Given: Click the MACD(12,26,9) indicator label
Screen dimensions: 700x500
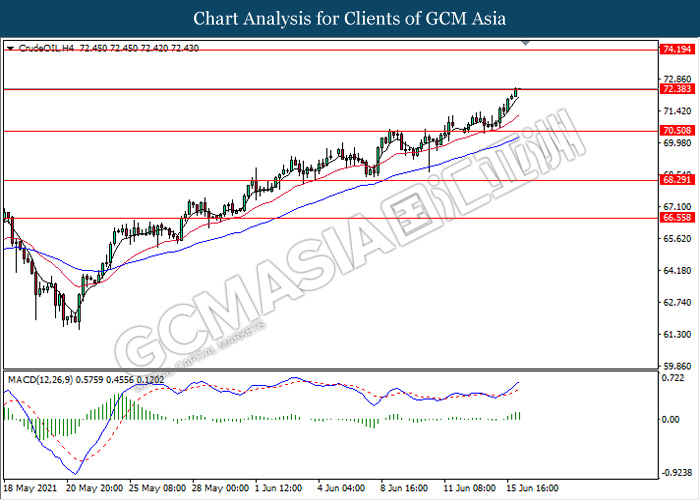Looking at the screenshot, I should point(86,380).
